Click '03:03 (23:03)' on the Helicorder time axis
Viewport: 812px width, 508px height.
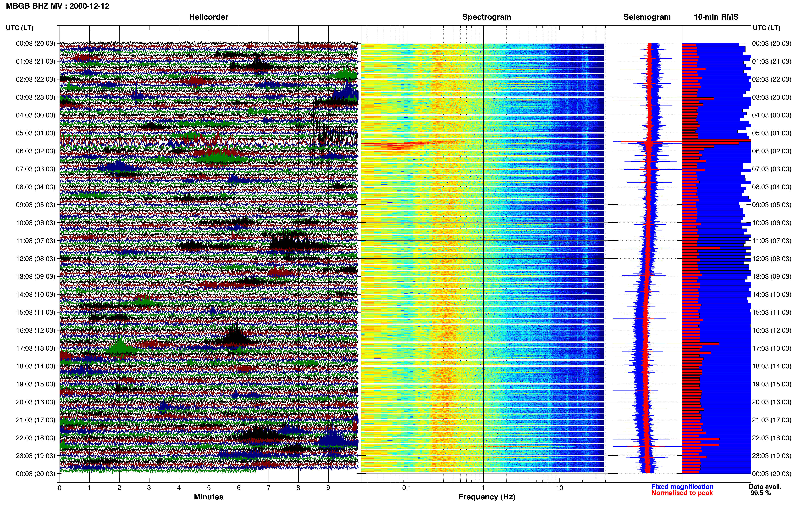click(x=36, y=97)
